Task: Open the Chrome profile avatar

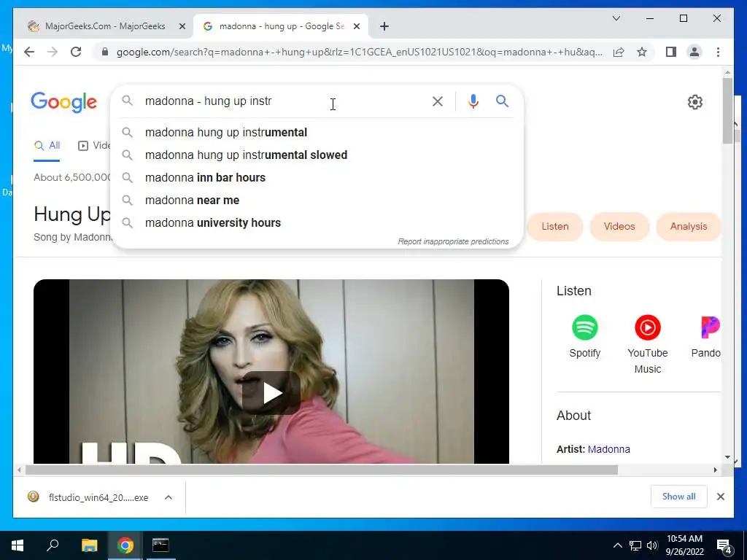Action: pyautogui.click(x=694, y=52)
